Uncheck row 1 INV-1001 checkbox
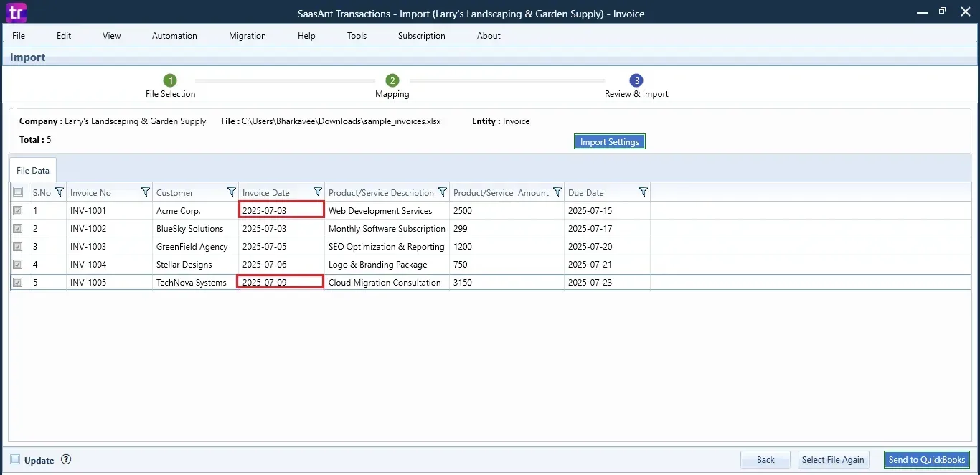 pos(18,211)
